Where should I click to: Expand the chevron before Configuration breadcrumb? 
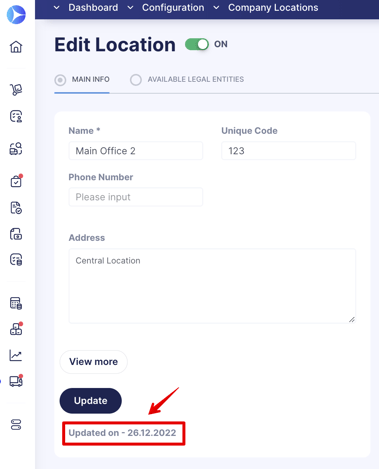coord(130,7)
